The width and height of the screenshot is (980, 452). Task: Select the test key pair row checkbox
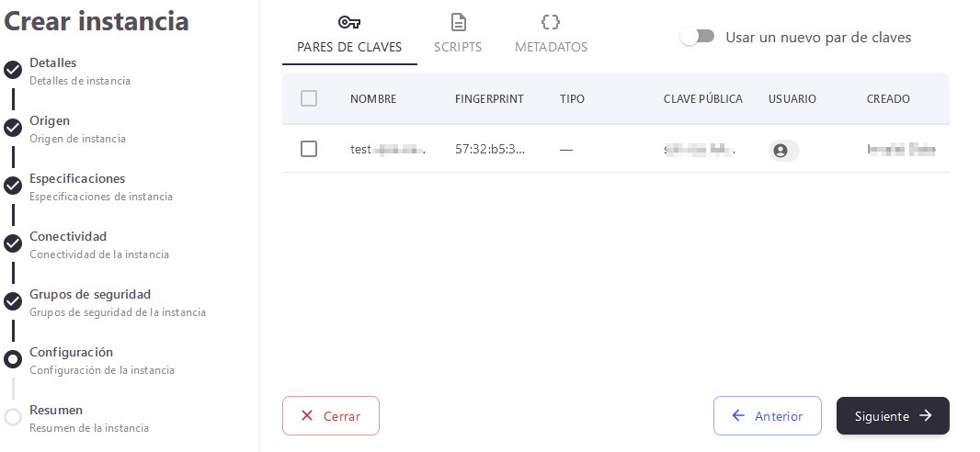pyautogui.click(x=309, y=149)
